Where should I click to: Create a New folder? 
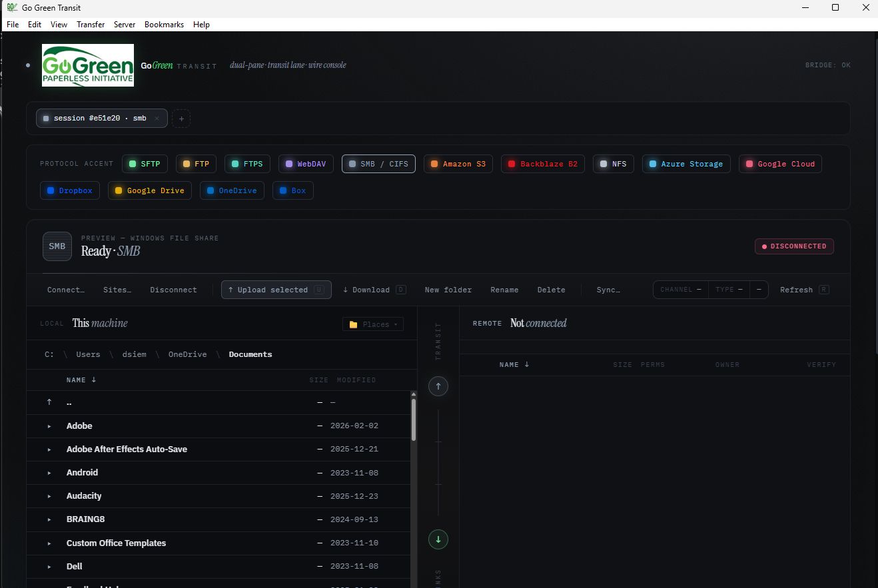448,290
